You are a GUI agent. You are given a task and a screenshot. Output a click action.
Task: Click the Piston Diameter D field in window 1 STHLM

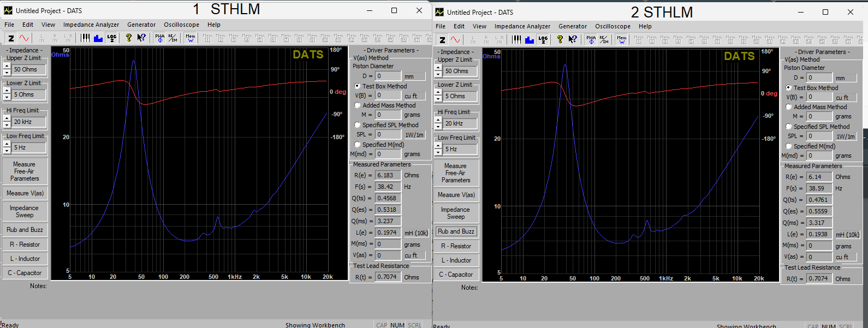click(388, 76)
